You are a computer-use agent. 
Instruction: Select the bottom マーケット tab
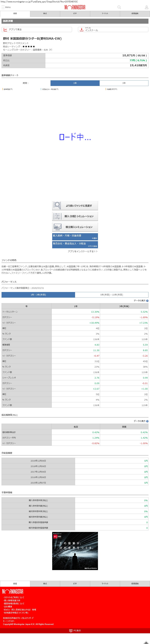[105, 584]
